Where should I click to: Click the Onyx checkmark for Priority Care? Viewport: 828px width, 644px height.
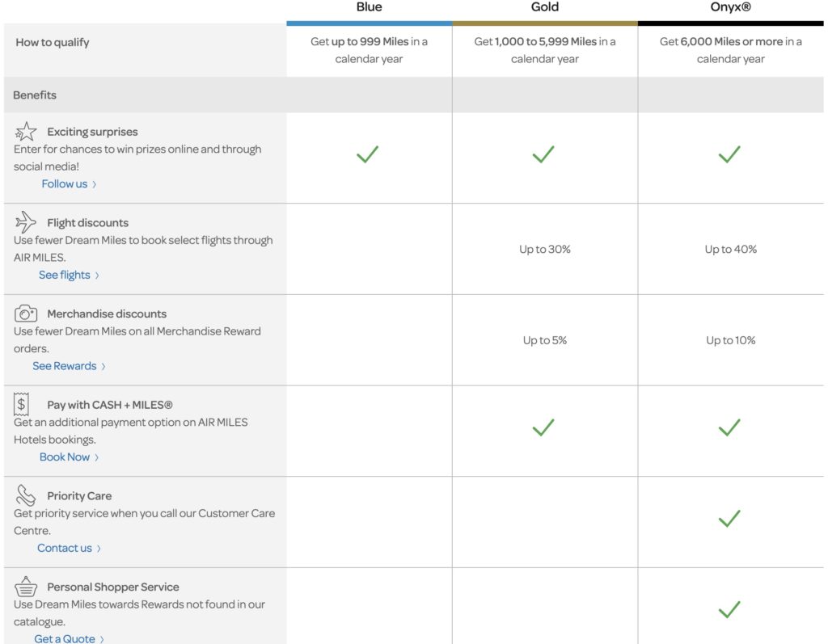pos(729,519)
